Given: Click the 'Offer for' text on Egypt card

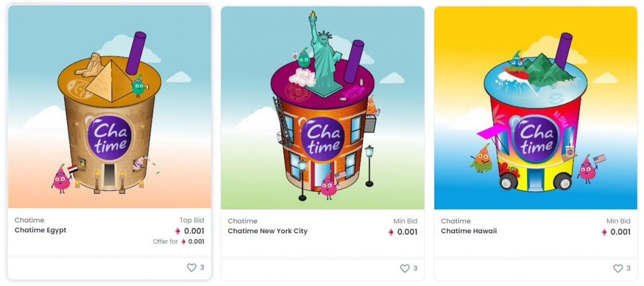Looking at the screenshot, I should click(165, 242).
